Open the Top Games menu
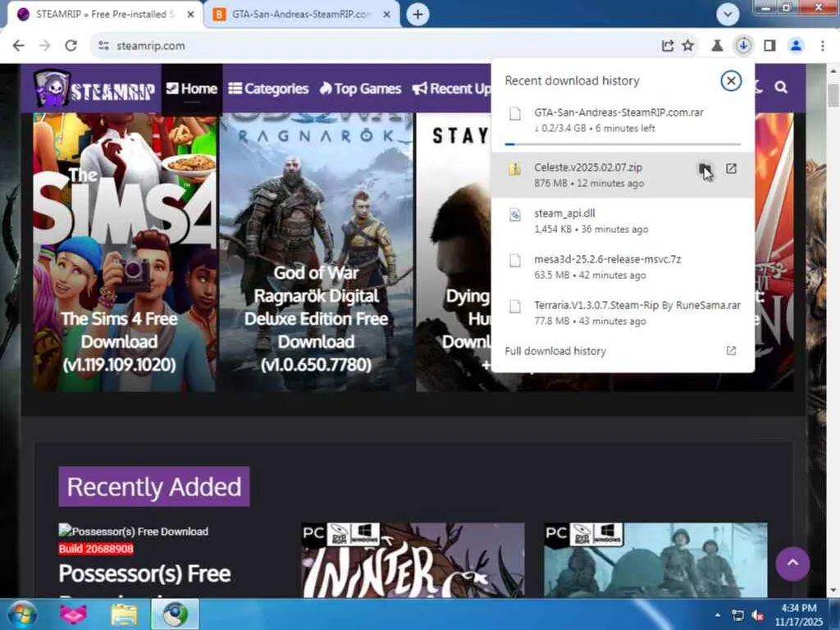The height and width of the screenshot is (630, 840). coord(360,89)
